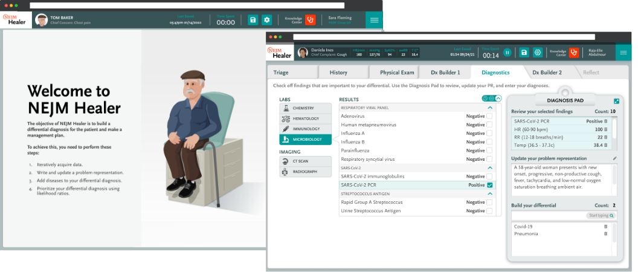Open Immunology labs
The height and width of the screenshot is (272, 644).
tap(305, 129)
